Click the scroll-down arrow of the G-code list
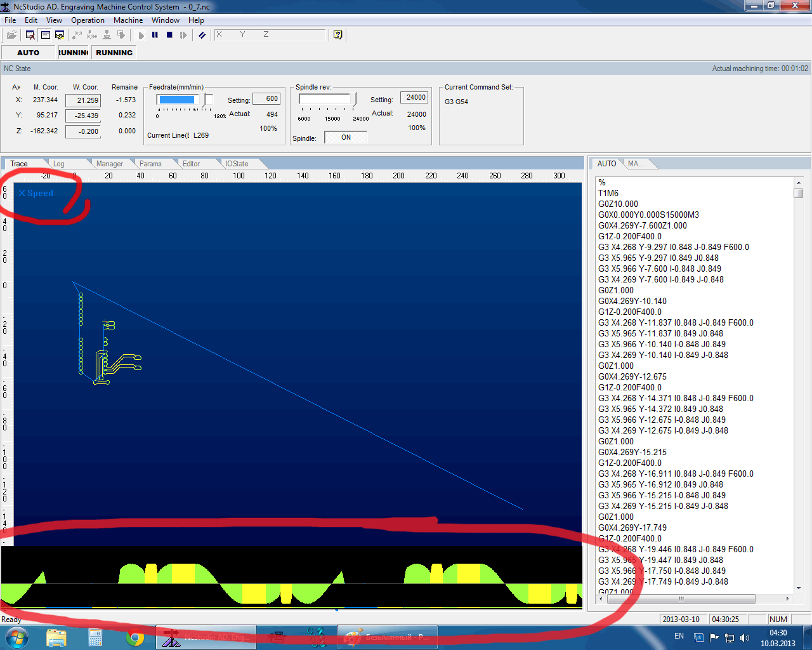812x650 pixels. [799, 588]
